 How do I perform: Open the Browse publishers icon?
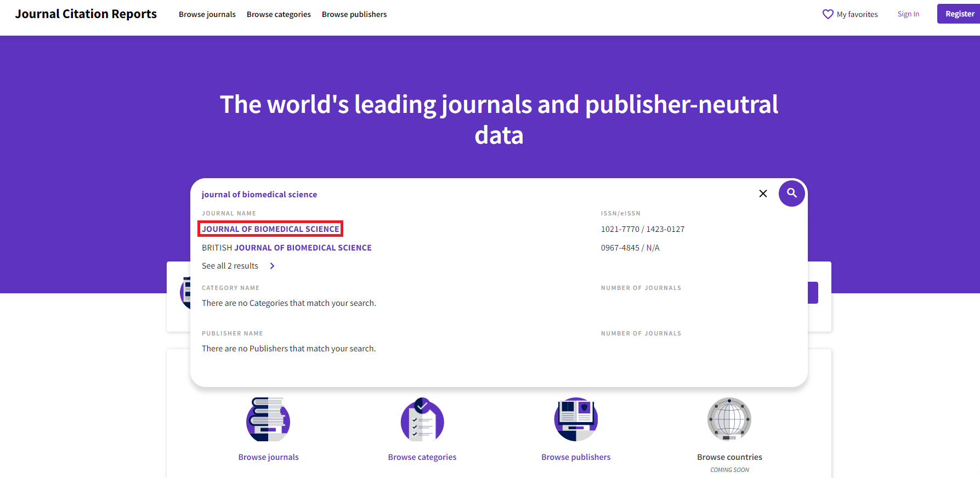pos(576,419)
